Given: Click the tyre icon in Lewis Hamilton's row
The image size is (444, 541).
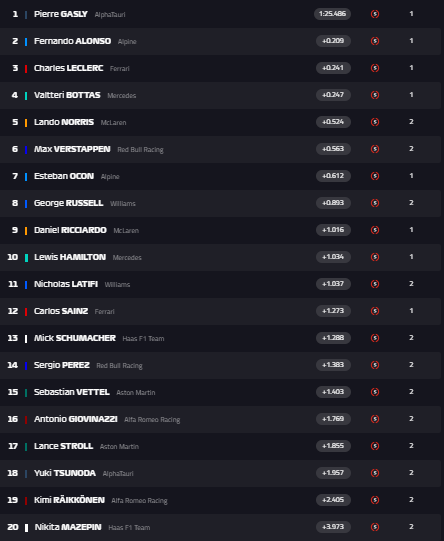Looking at the screenshot, I should pos(375,257).
